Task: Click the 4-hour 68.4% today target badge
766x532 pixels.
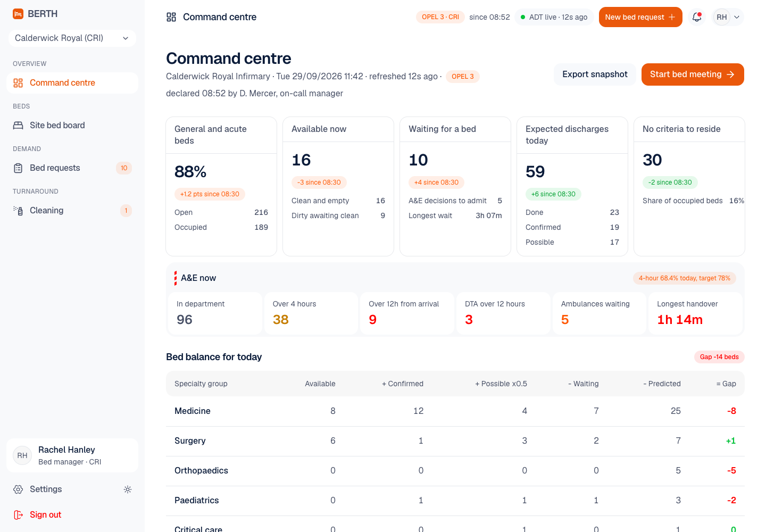Action: (x=685, y=278)
